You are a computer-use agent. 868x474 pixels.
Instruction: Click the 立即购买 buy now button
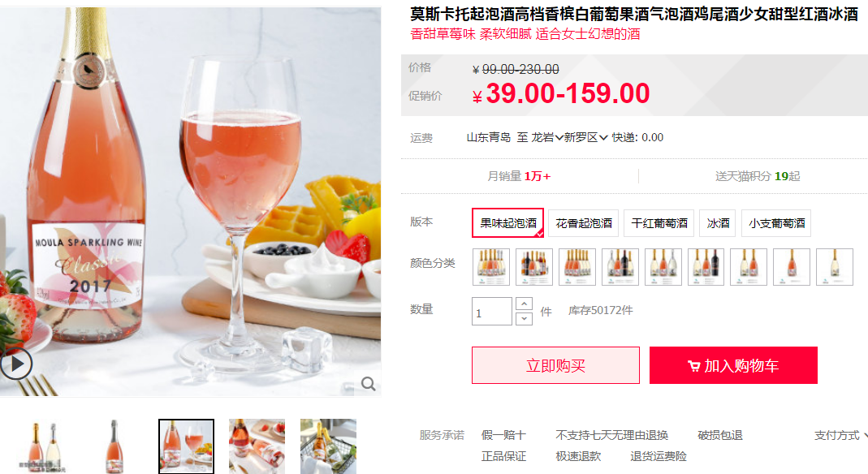click(555, 365)
